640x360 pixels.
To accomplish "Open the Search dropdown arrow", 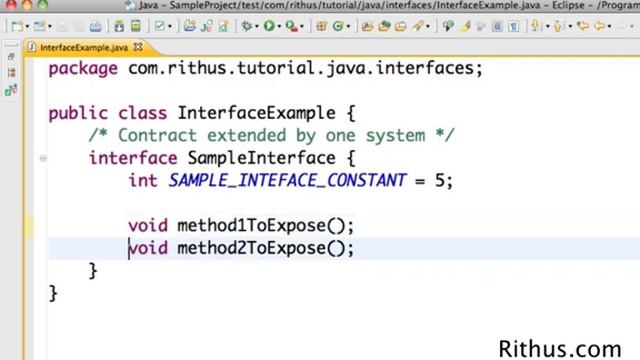I will click(428, 27).
